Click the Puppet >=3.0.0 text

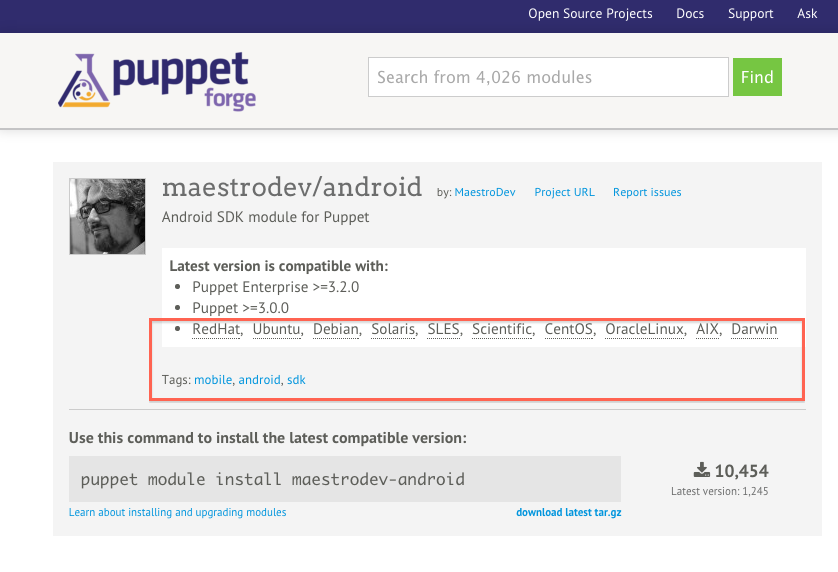(x=240, y=308)
